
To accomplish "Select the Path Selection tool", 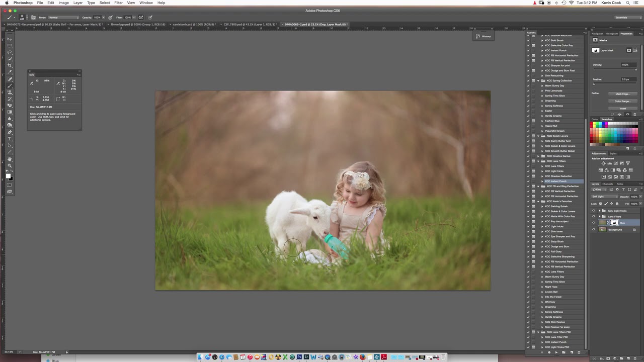I will [9, 145].
